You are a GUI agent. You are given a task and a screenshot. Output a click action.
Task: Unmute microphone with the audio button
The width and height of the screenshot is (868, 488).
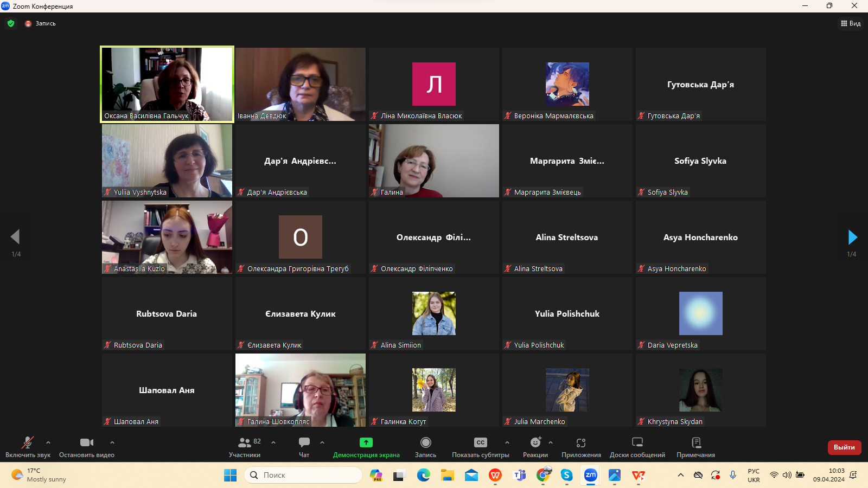tap(27, 442)
